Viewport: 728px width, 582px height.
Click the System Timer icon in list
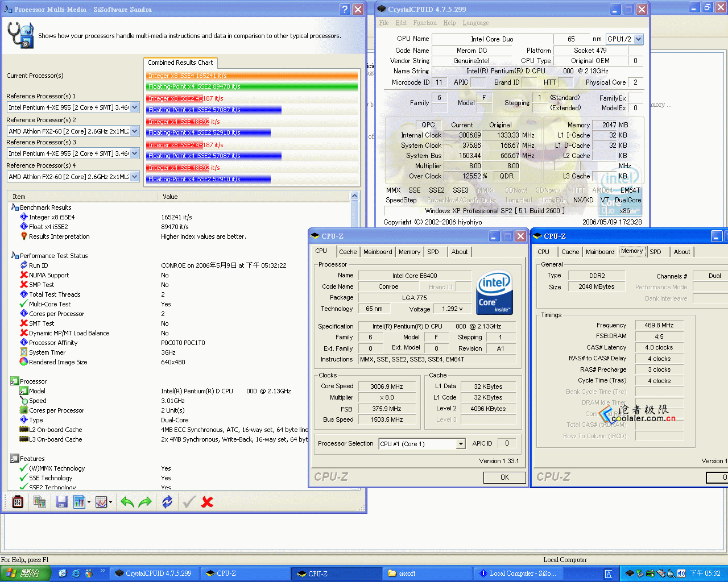[x=24, y=352]
